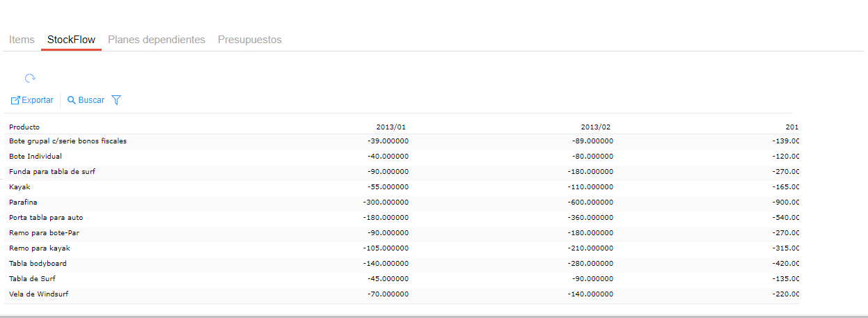Image resolution: width=868 pixels, height=318 pixels.
Task: Select the Porta tabla para auto row
Action: coord(46,218)
